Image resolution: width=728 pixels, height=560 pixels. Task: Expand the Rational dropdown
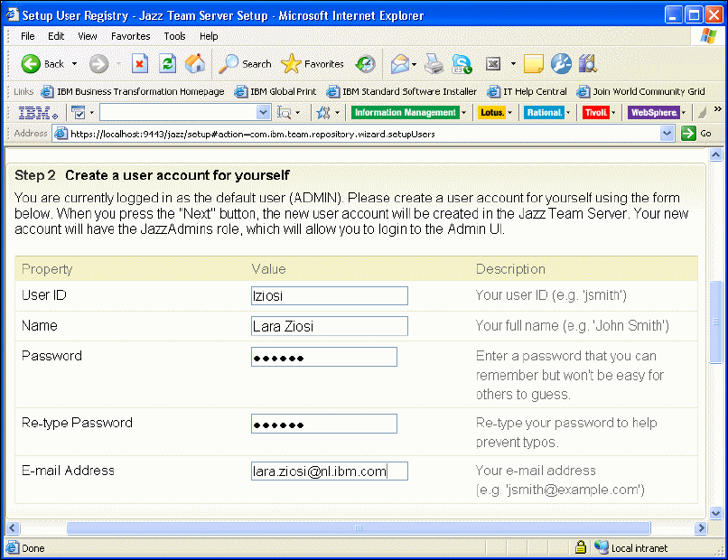pos(568,113)
